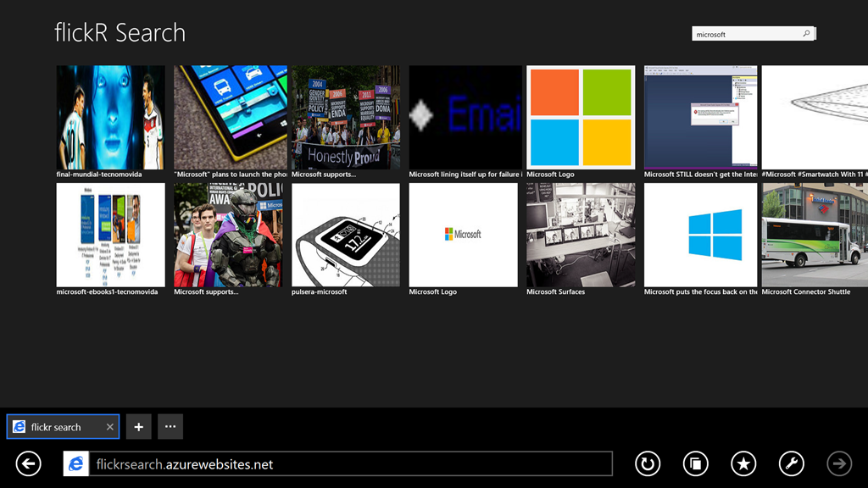Click '"Microsoft" plans to launch' caption
The height and width of the screenshot is (488, 868).
pos(231,175)
